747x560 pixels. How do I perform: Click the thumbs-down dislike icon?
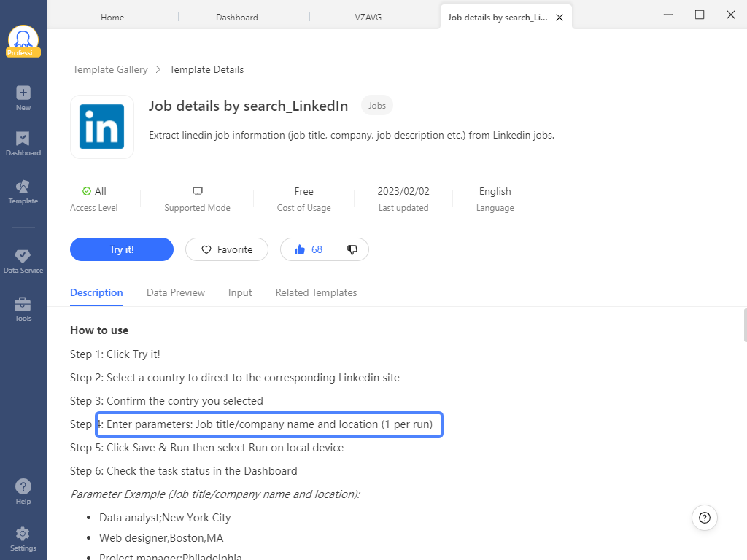click(x=352, y=249)
